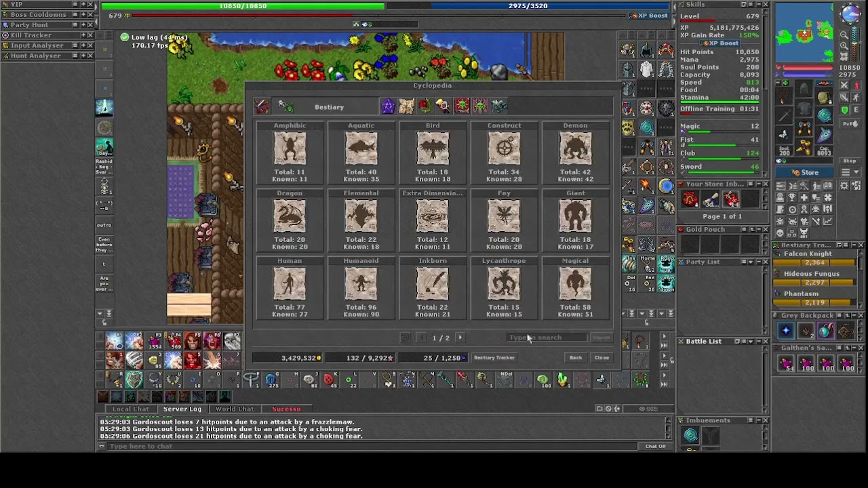
Task: Click the green health bar at top
Action: tap(243, 6)
